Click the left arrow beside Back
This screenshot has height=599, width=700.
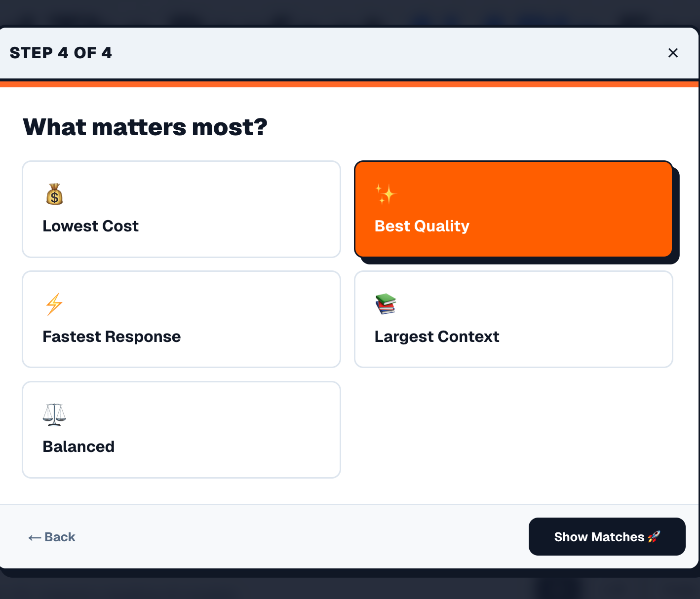click(x=34, y=537)
